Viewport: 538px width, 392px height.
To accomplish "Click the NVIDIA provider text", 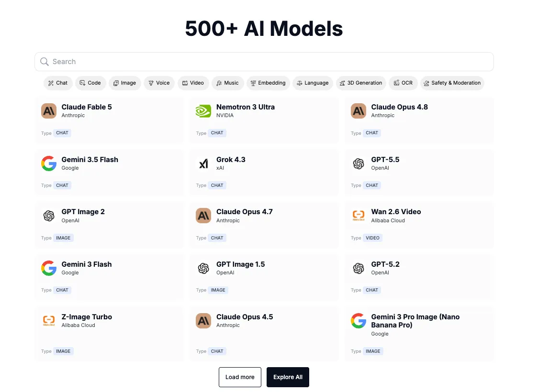I will point(225,116).
